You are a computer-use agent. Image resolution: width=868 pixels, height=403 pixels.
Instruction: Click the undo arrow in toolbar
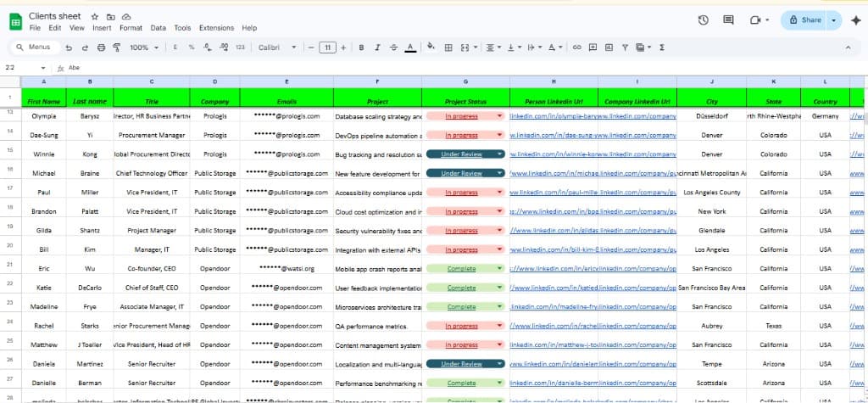(69, 48)
